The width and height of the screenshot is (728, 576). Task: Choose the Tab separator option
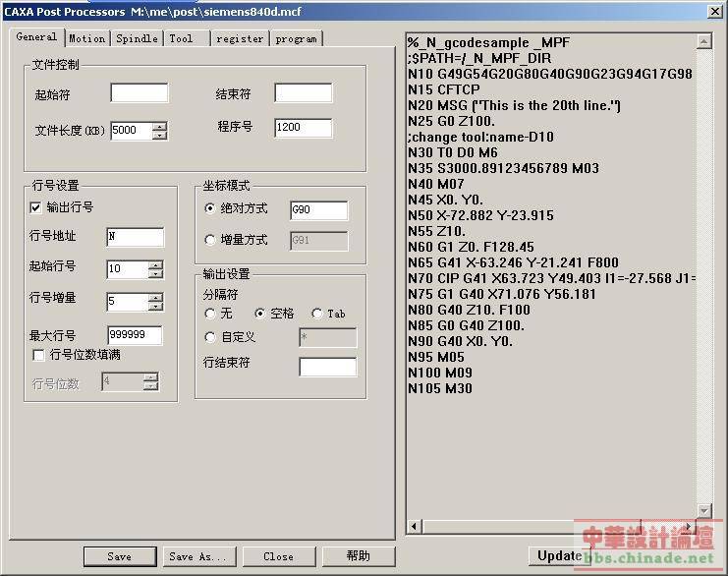(x=317, y=314)
